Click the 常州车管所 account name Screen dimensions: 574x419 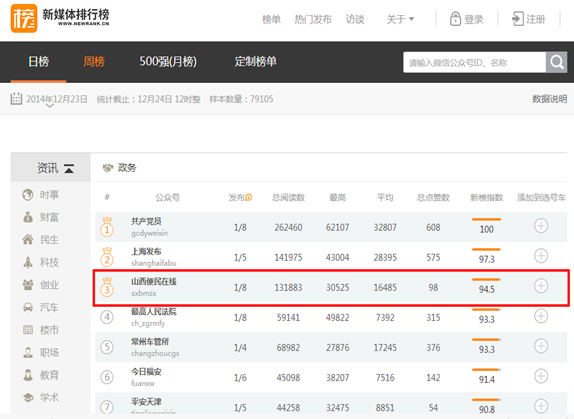(x=150, y=341)
